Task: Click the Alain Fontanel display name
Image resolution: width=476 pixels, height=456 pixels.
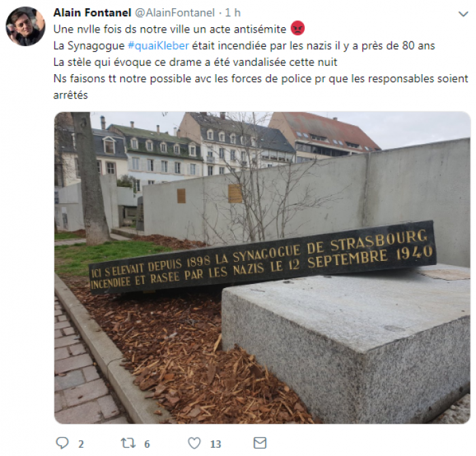Action: point(92,13)
